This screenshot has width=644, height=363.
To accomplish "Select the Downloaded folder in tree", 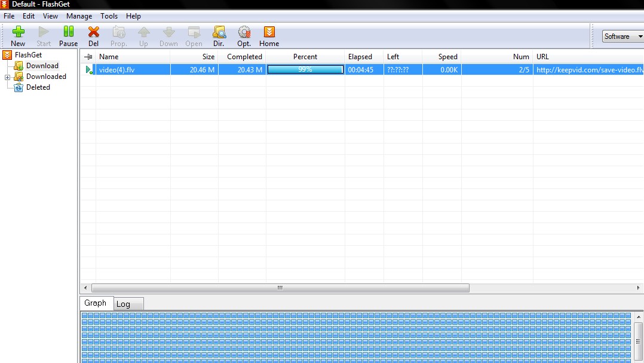I will pos(46,77).
